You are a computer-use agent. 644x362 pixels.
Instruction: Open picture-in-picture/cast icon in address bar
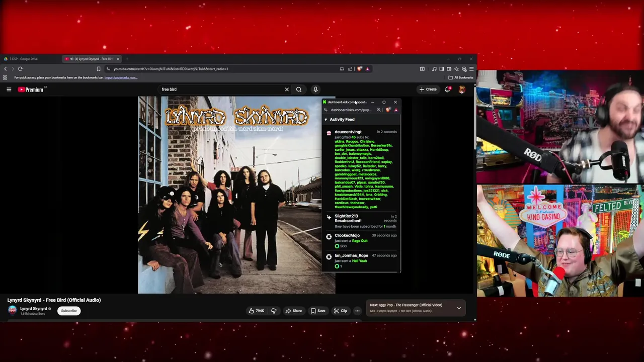pos(342,69)
